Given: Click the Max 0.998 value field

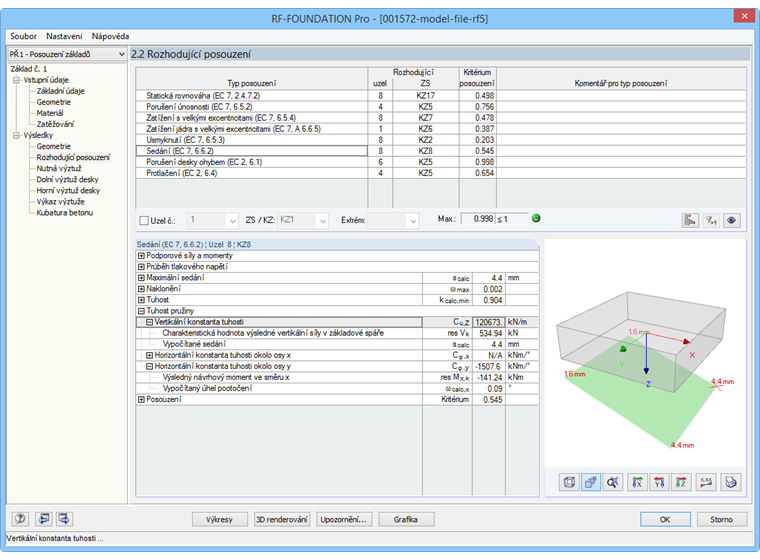Looking at the screenshot, I should pyautogui.click(x=477, y=219).
